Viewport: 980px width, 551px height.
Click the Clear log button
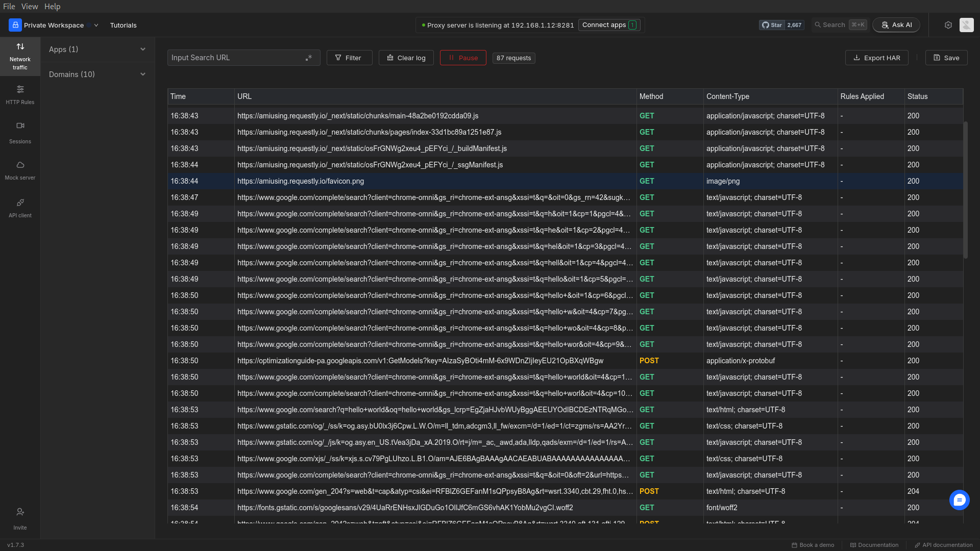406,58
